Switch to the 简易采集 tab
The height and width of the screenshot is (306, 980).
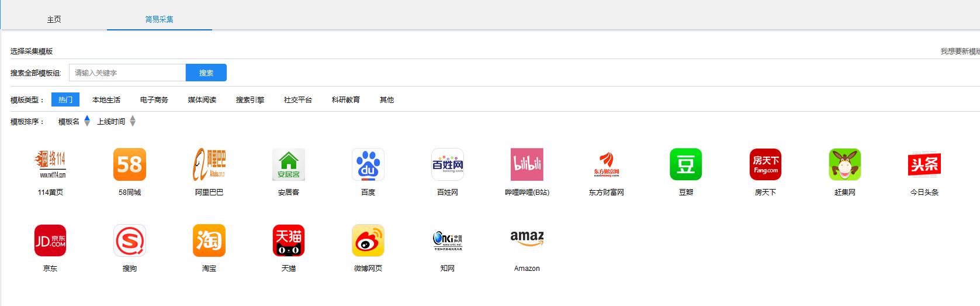[159, 19]
